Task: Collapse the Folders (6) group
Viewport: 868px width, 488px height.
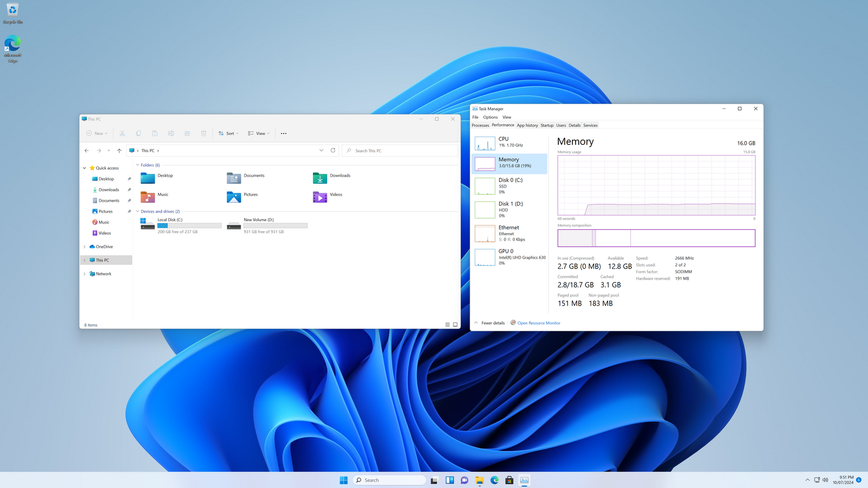Action: click(x=137, y=165)
